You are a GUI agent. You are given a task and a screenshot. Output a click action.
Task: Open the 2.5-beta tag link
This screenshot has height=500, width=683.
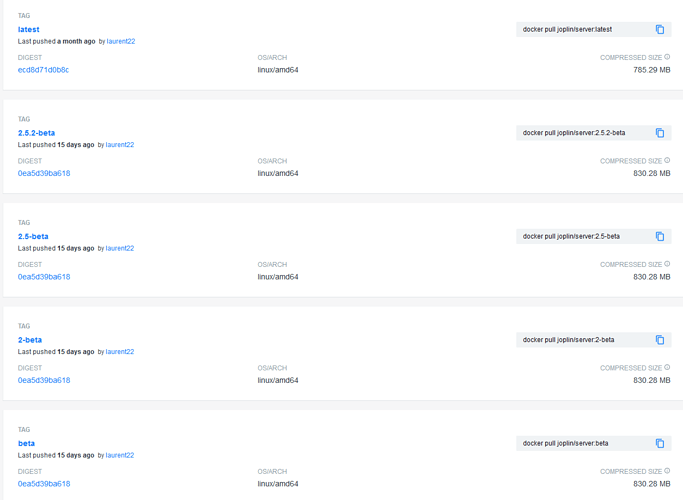tap(33, 236)
